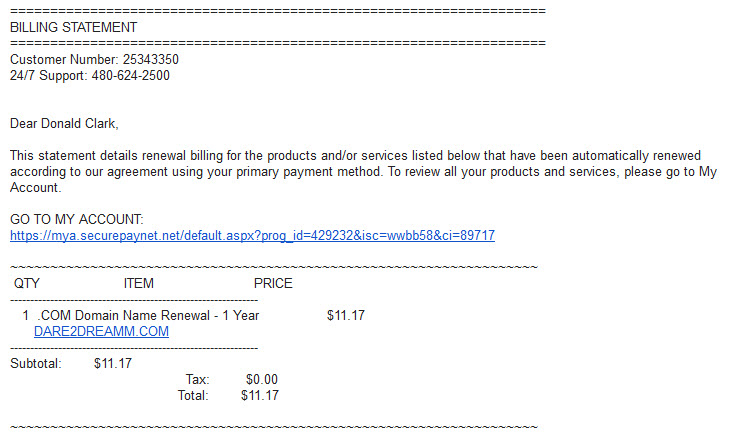Click the total amount $11.17
The width and height of the screenshot is (729, 444).
260,396
